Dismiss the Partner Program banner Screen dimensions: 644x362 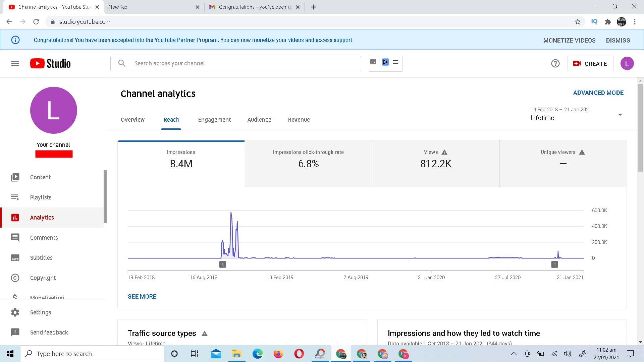pos(618,40)
